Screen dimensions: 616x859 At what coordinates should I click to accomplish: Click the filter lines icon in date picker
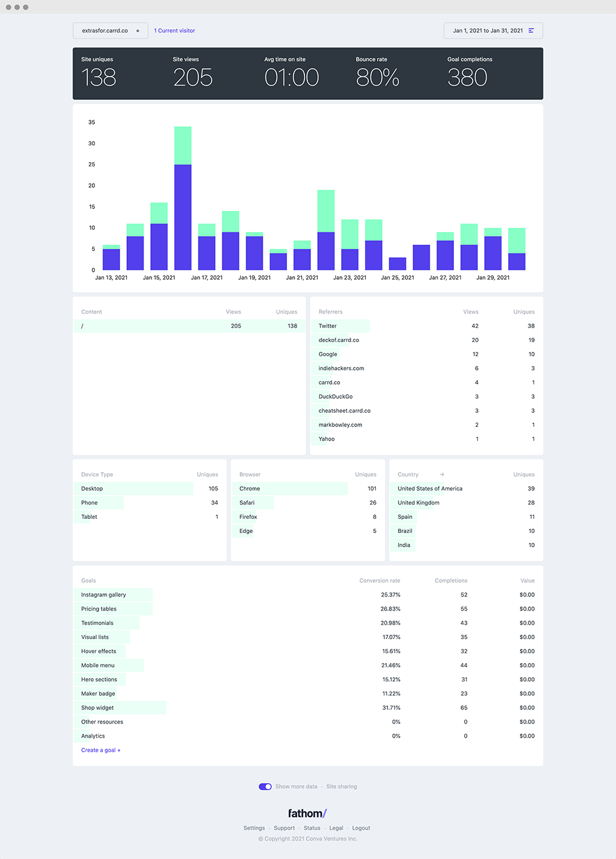(x=531, y=31)
